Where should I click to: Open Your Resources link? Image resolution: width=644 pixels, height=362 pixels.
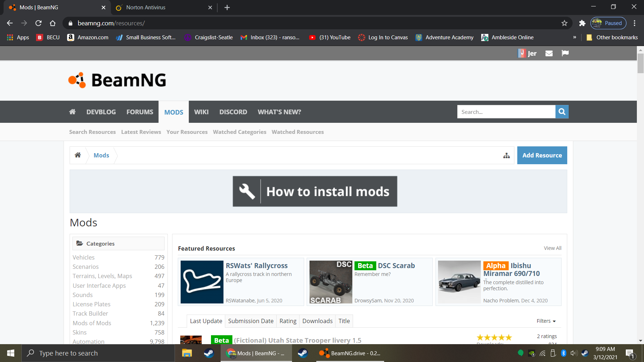(187, 132)
